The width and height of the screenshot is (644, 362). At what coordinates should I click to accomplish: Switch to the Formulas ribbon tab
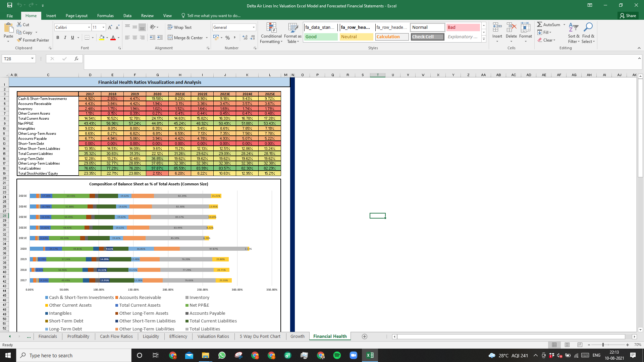pos(105,16)
